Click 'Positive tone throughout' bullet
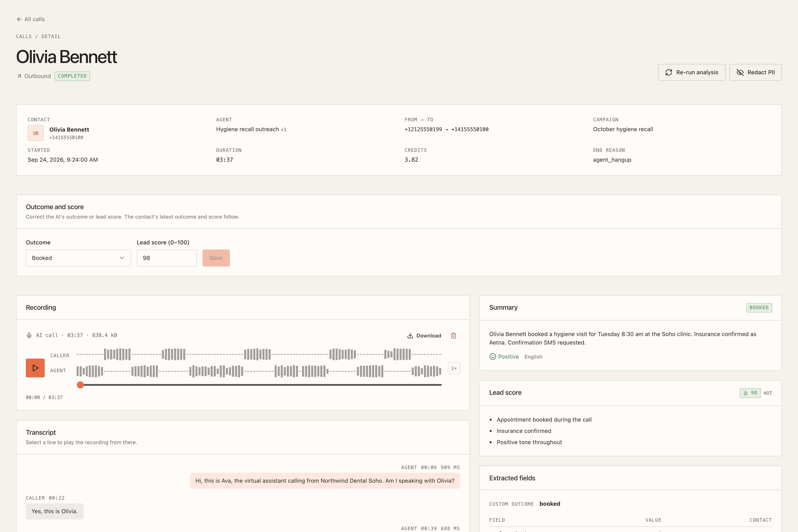This screenshot has height=532, width=798. tap(529, 442)
